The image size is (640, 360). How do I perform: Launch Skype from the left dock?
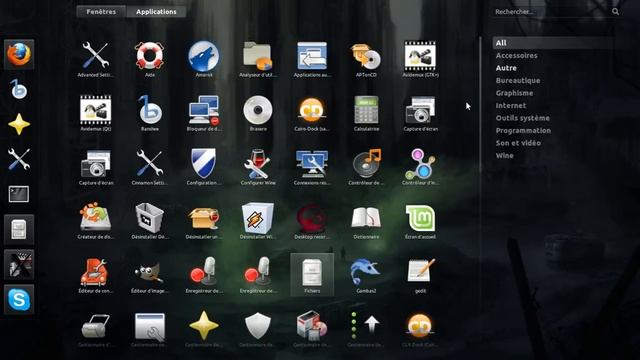click(19, 300)
